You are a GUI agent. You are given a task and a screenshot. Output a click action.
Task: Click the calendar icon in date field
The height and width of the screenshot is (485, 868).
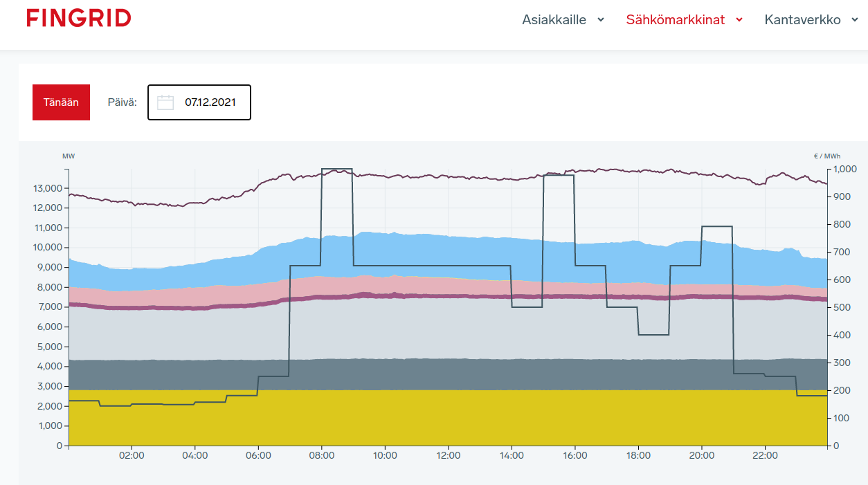tap(165, 102)
